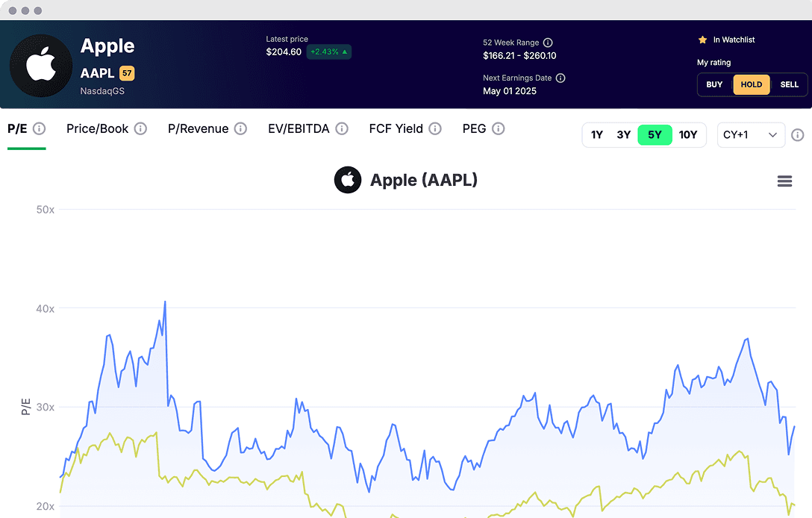Open the Next Earnings Date info icon
This screenshot has height=518, width=812.
click(560, 78)
